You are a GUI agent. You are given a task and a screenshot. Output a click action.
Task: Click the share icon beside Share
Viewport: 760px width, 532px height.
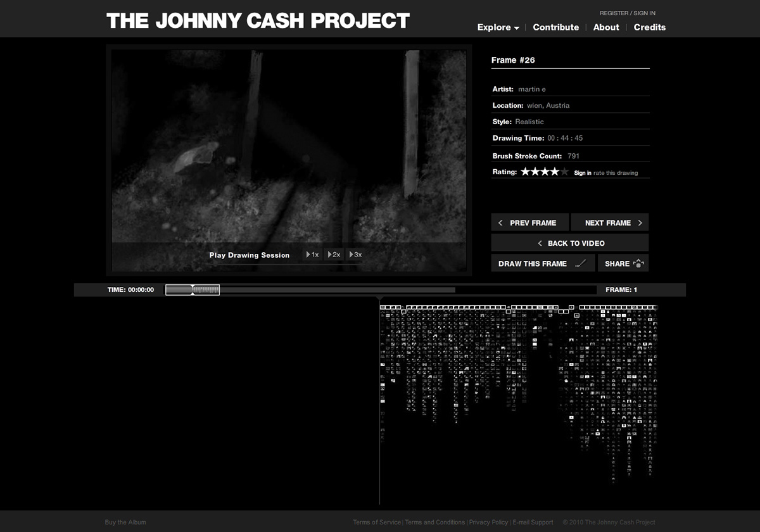tap(638, 263)
